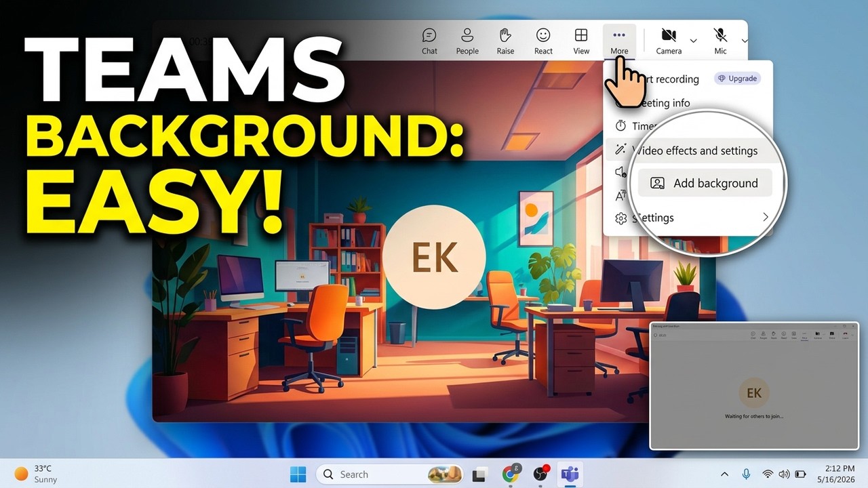Click the EK avatar in the small meeting window
Viewport: 868px width, 488px height.
[x=753, y=393]
